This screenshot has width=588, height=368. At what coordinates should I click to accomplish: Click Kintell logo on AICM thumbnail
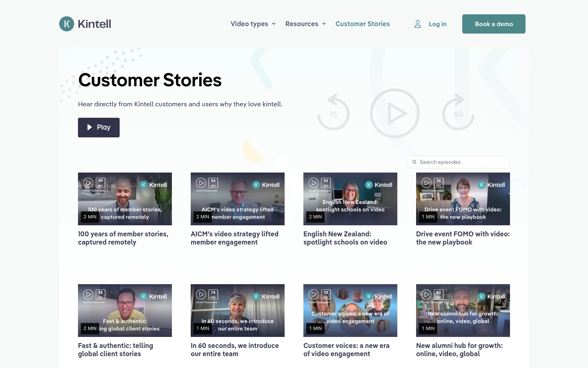point(266,185)
